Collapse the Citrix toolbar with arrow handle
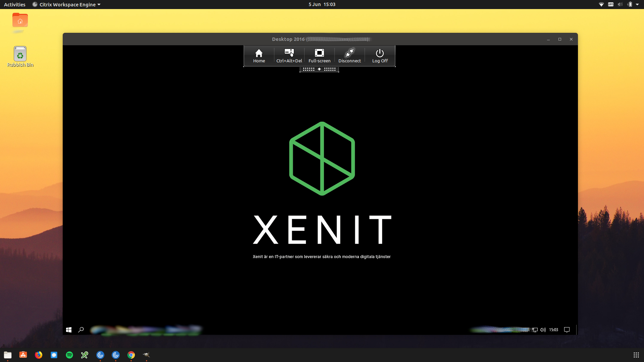The image size is (644, 362). tap(319, 69)
